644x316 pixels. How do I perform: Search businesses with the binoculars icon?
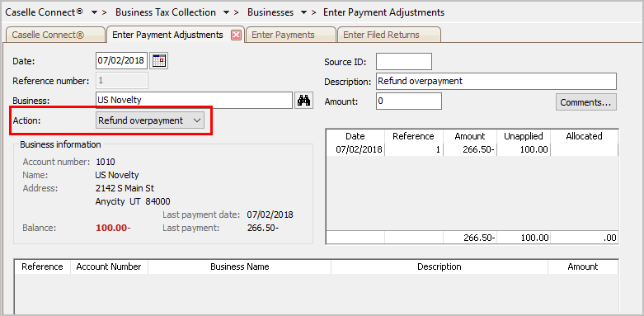coord(304,101)
